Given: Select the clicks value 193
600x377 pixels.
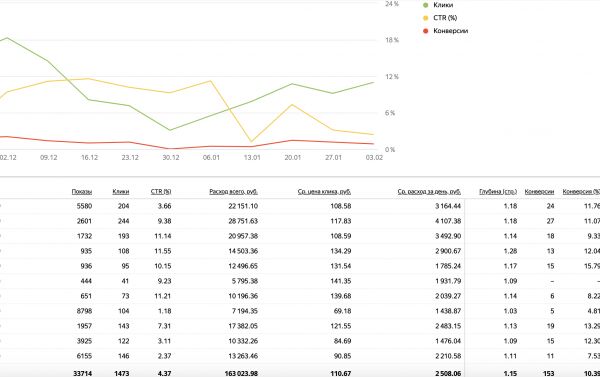Looking at the screenshot, I should [x=123, y=236].
